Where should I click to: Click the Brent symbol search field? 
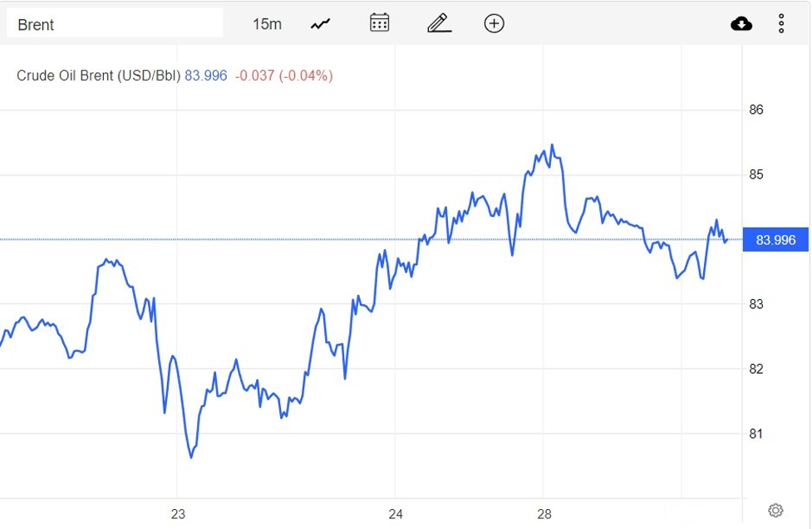tap(115, 24)
